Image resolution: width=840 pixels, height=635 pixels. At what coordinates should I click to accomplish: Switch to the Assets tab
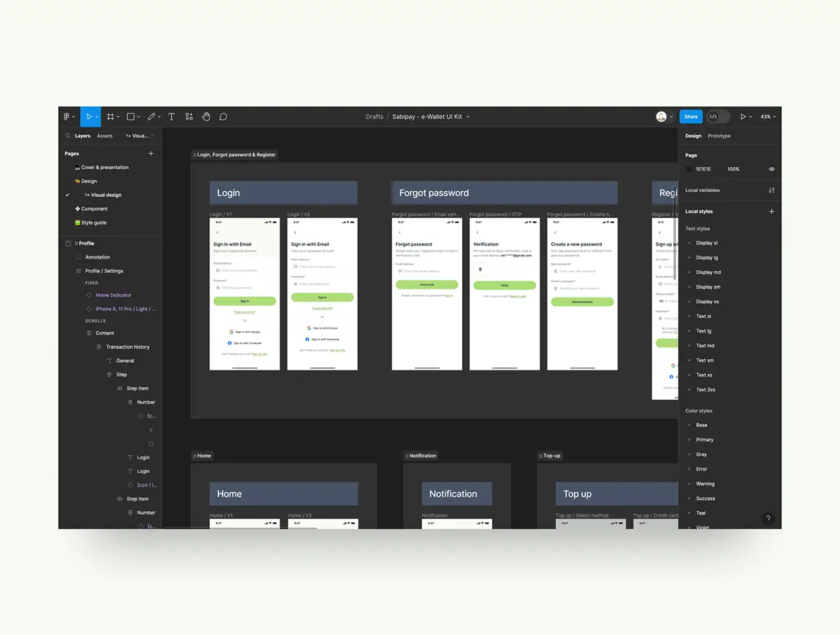104,136
